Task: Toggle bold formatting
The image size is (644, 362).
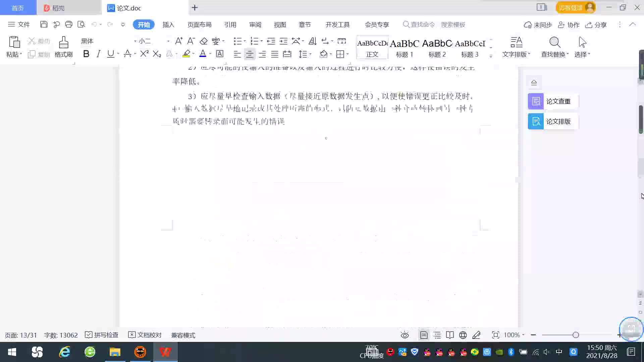Action: (86, 54)
